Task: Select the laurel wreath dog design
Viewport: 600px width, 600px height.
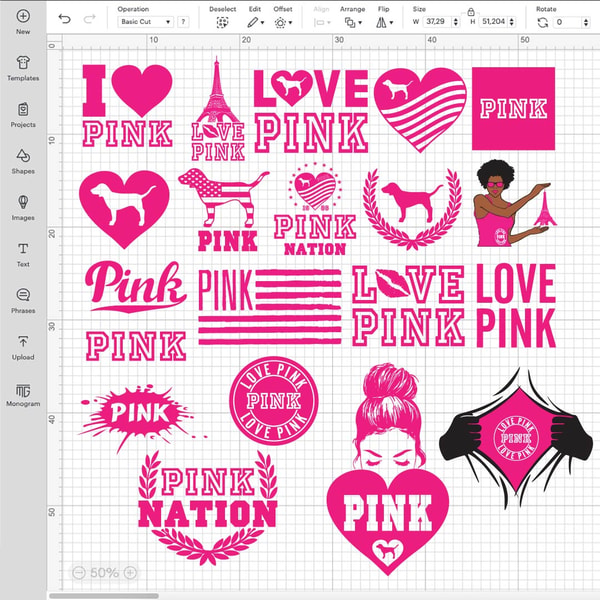Action: coord(412,209)
